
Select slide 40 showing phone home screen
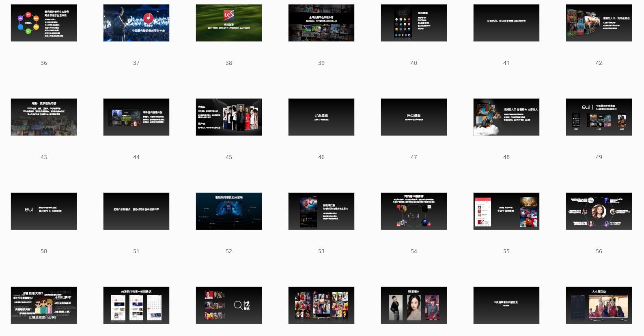click(x=414, y=23)
